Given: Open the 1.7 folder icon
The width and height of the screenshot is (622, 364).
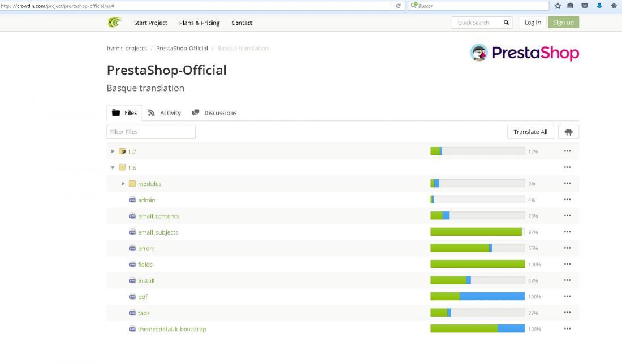Looking at the screenshot, I should [122, 151].
